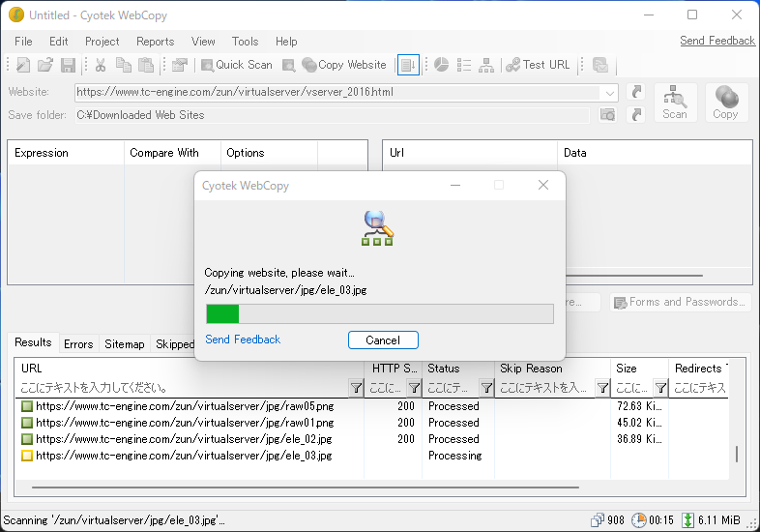
Task: Click the large Copy button
Action: click(x=725, y=103)
